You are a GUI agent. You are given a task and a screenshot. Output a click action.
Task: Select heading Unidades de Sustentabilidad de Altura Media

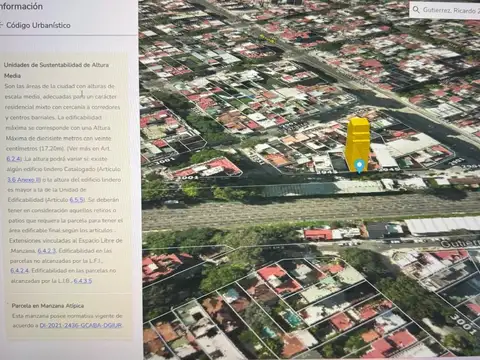(56, 70)
